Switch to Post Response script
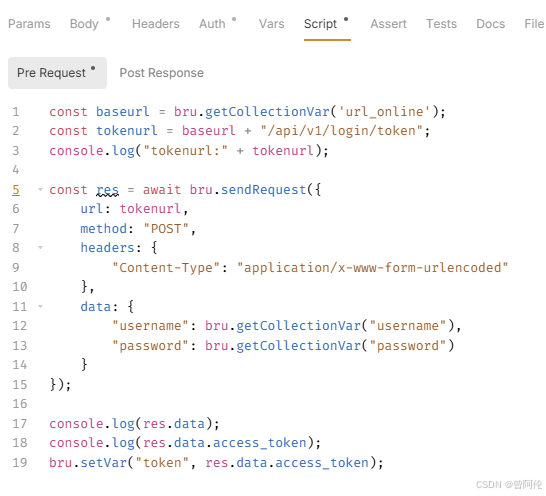This screenshot has width=546, height=496. click(x=162, y=73)
